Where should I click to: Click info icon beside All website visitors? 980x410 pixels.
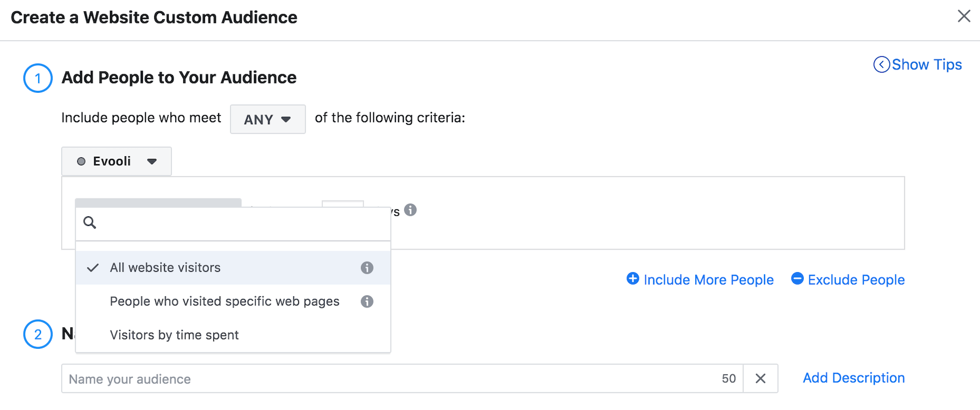[x=367, y=268]
